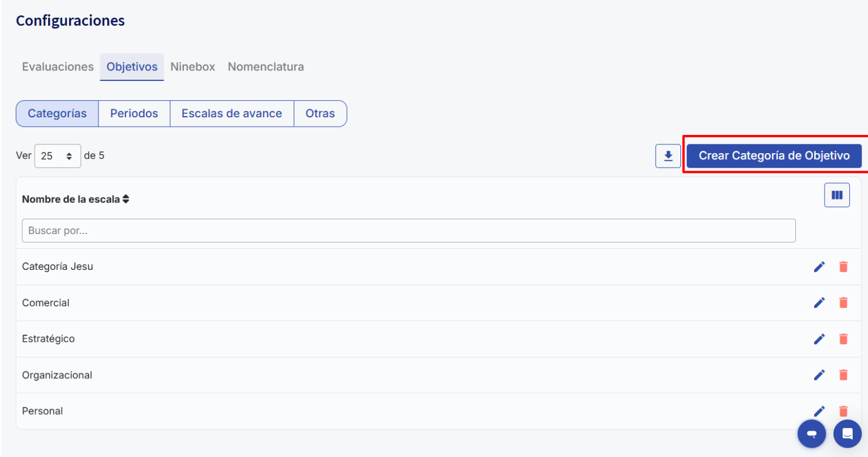Click the download export icon button

tap(668, 156)
